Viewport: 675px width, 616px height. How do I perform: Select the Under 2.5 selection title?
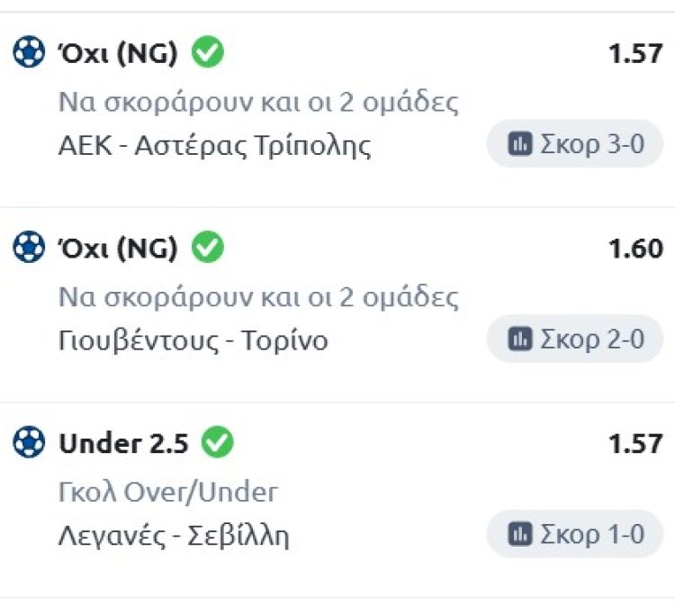click(x=124, y=443)
